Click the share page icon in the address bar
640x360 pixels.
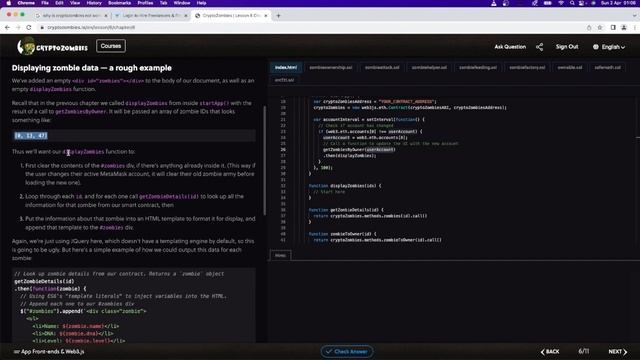[x=589, y=27]
